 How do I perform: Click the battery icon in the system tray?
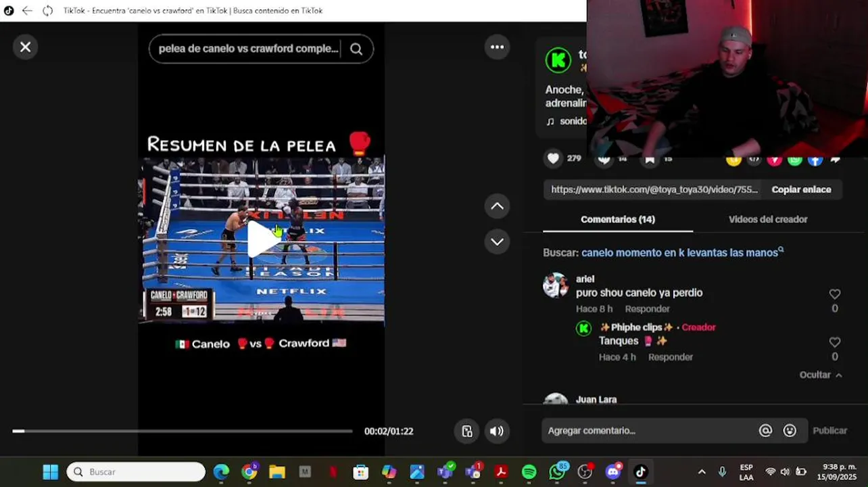coord(801,471)
